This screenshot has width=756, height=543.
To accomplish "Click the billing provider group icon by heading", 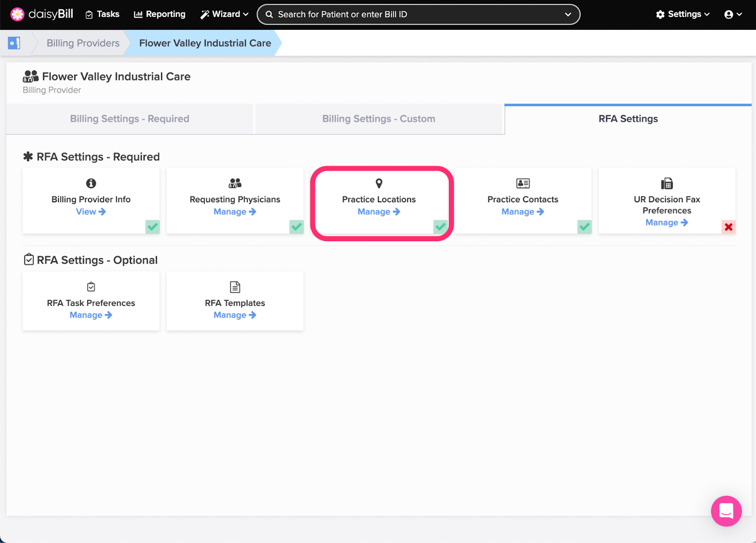I will [31, 77].
